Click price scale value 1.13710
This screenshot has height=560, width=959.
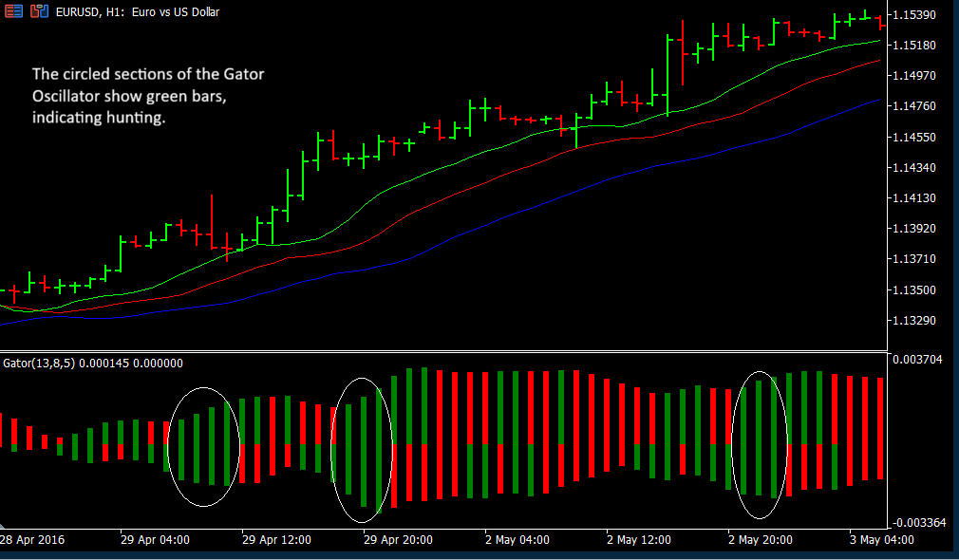click(914, 259)
